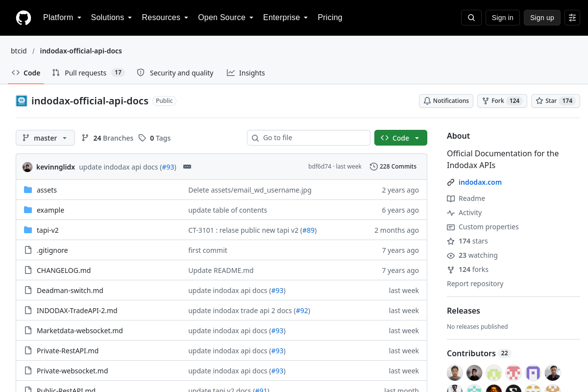Open the Report repository link
The image size is (588, 392).
(475, 284)
